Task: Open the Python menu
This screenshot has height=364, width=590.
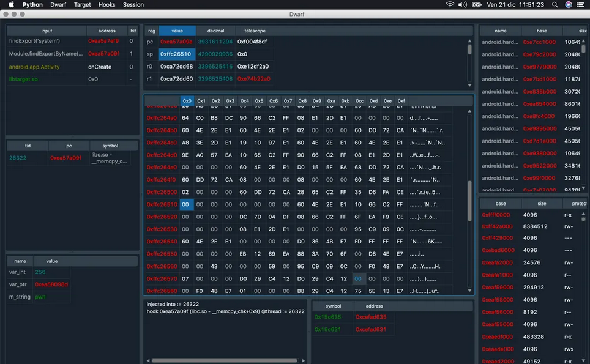Action: pos(32,4)
